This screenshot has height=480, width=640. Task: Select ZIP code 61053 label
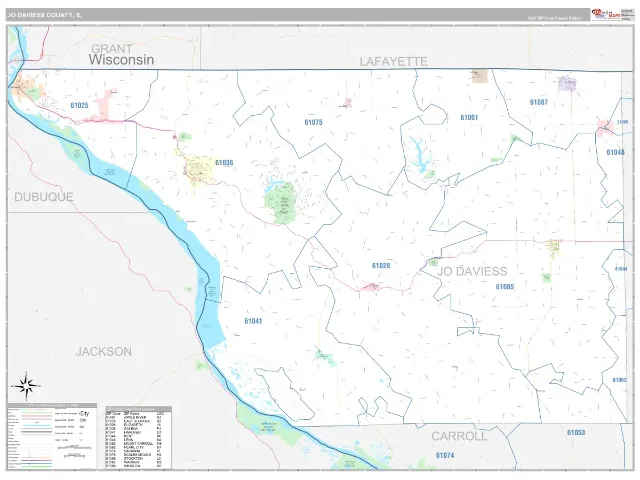(x=576, y=432)
